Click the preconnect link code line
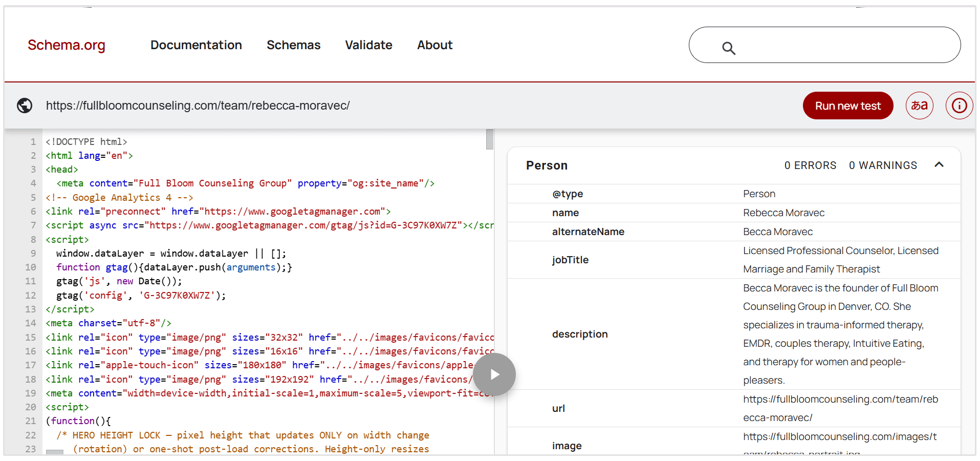Image resolution: width=980 pixels, height=461 pixels. 218,211
